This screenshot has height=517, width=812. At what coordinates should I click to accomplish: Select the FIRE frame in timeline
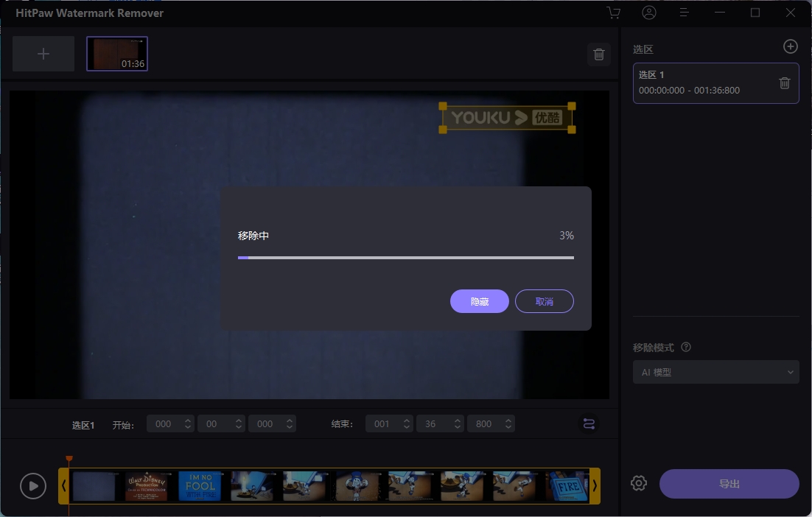[x=567, y=486]
